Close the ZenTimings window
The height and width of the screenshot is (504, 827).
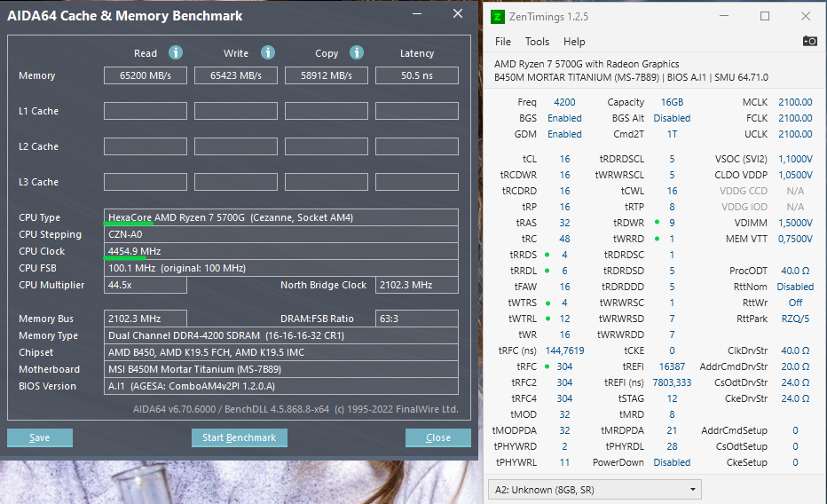tap(806, 16)
